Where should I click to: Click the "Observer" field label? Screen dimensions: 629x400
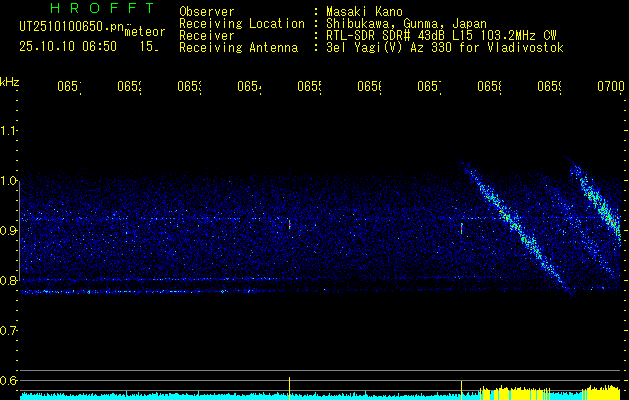pyautogui.click(x=207, y=12)
